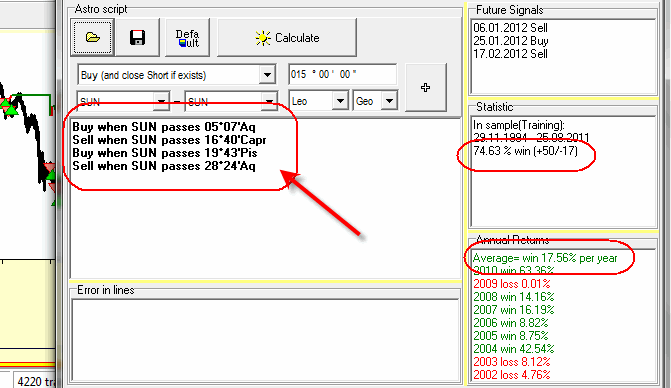The height and width of the screenshot is (388, 671).
Task: Load the Default script settings button
Action: tap(187, 38)
